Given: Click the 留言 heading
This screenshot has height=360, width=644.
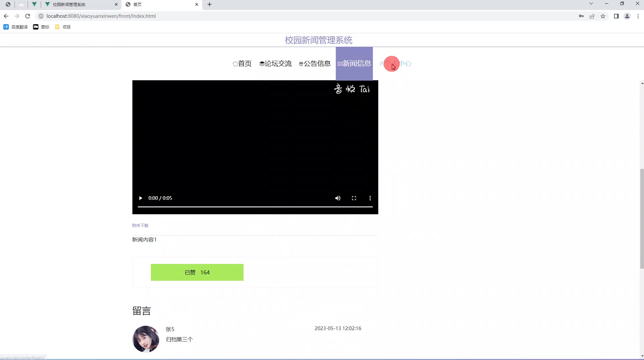Looking at the screenshot, I should [142, 311].
